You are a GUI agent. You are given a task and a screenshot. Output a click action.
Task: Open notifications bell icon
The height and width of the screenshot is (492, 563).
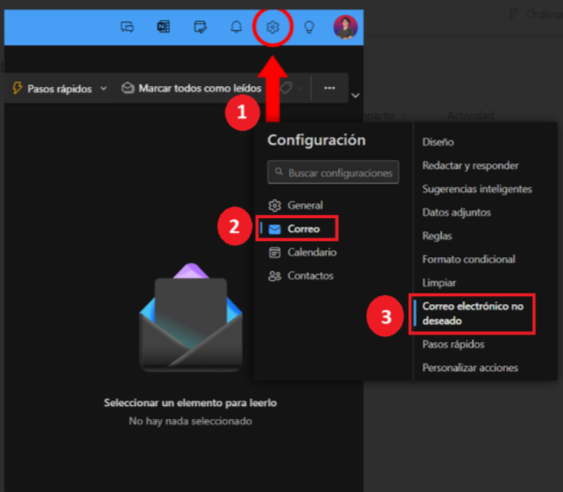(236, 27)
